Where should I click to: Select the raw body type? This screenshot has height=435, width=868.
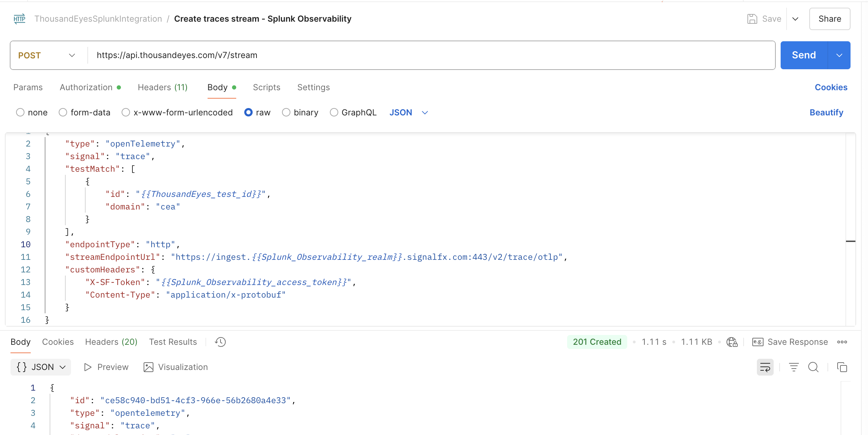[x=248, y=113]
